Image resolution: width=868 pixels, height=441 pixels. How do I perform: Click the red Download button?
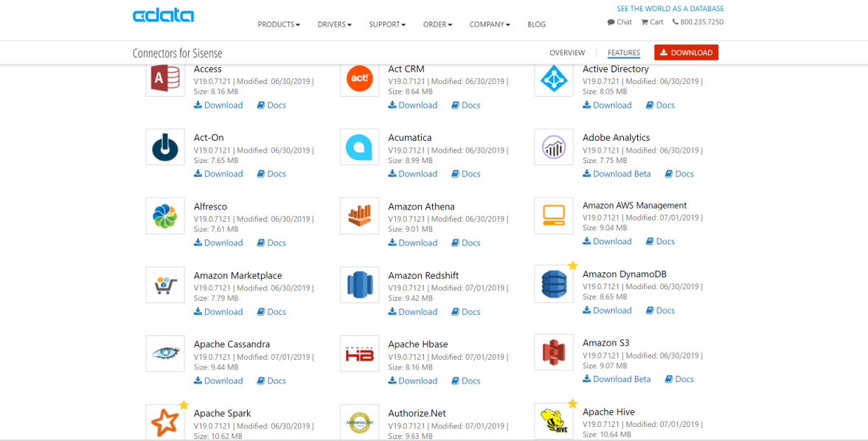tap(687, 52)
